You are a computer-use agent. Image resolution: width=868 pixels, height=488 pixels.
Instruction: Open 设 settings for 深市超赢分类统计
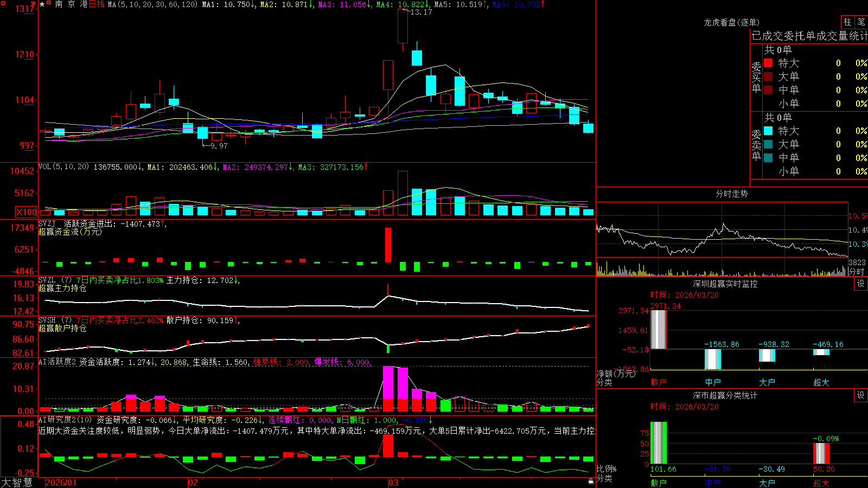[x=861, y=395]
